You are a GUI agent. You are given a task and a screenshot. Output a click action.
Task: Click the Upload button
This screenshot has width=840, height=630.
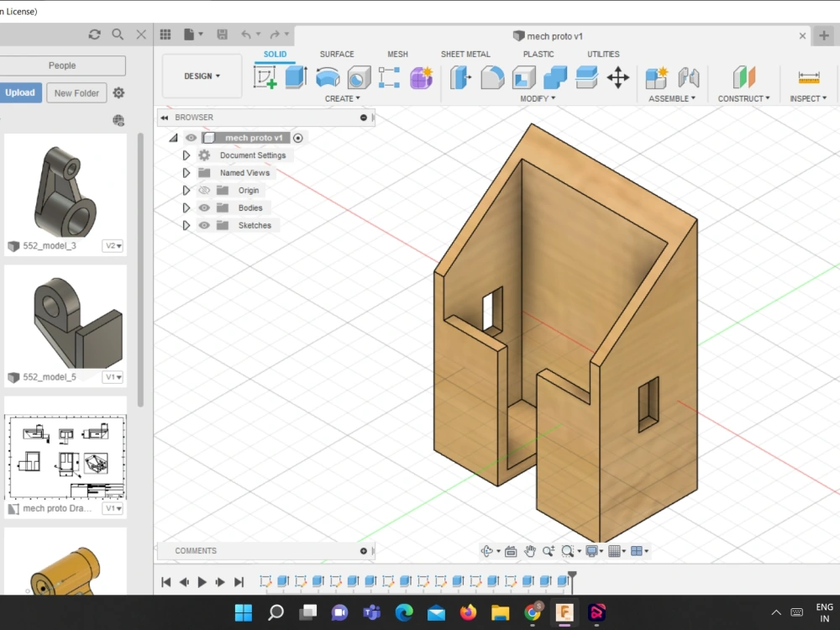20,92
